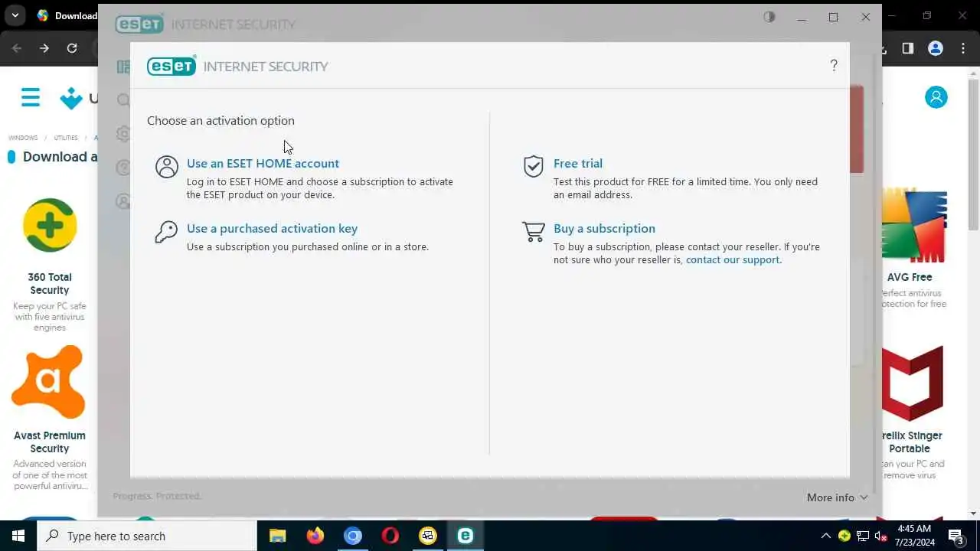
Task: Click the ESET logo in the dialog header
Action: click(171, 66)
